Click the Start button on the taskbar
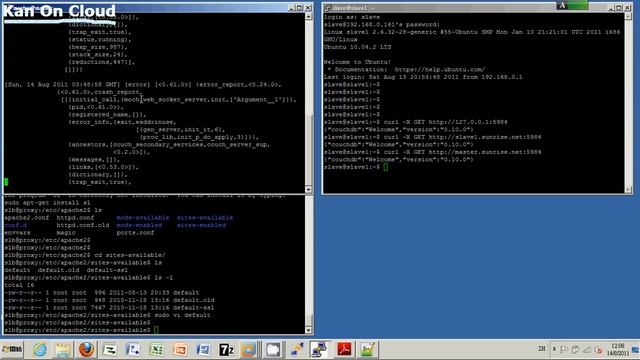Viewport: 640px width, 360px height. click(x=12, y=349)
